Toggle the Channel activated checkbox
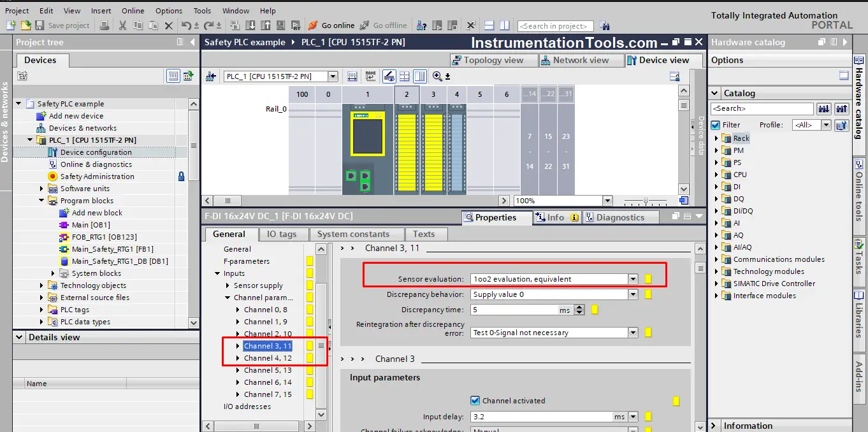Screen dimensions: 868x432 (x=475, y=401)
